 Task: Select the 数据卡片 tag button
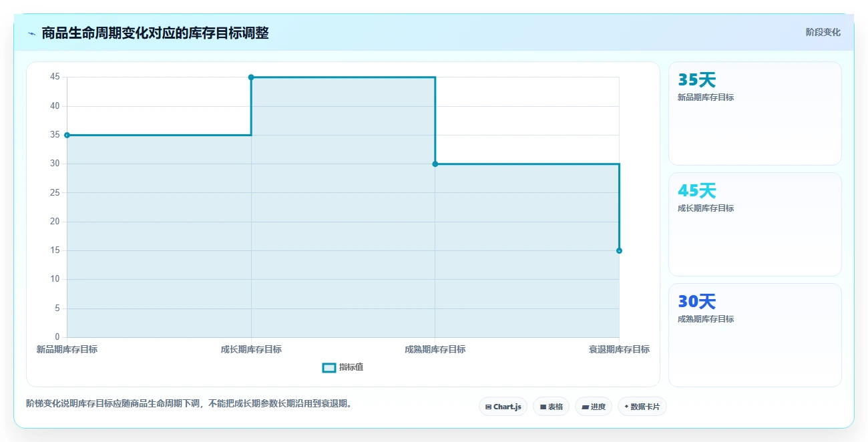(642, 407)
